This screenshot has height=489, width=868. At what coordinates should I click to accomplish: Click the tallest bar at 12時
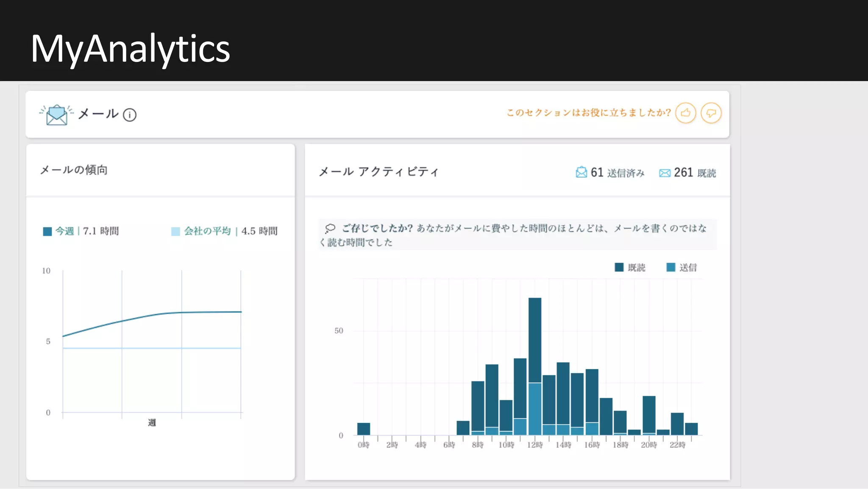pyautogui.click(x=535, y=366)
